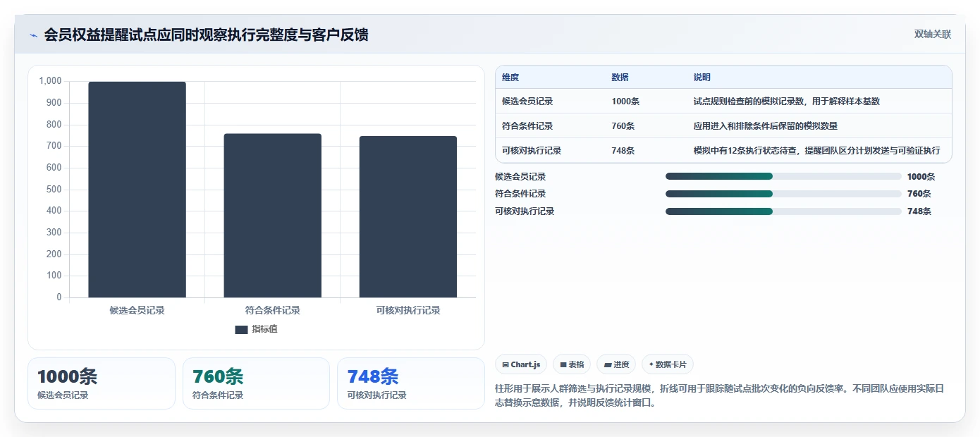Click the title 会员权益提醒试点应同时观察执行完整度与客户反馈
This screenshot has width=980, height=437.
pyautogui.click(x=206, y=35)
